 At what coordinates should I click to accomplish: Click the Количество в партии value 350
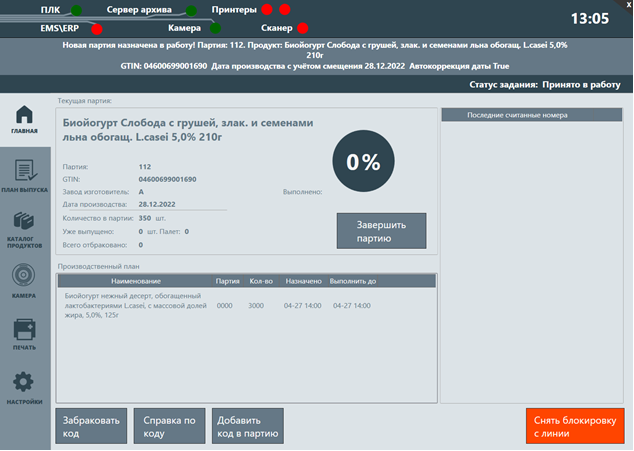pos(145,218)
